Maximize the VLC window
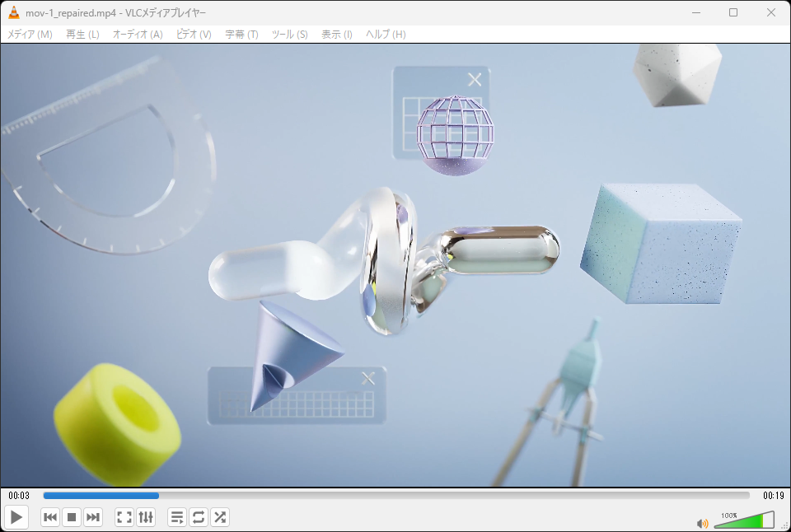The width and height of the screenshot is (791, 532). pos(733,12)
